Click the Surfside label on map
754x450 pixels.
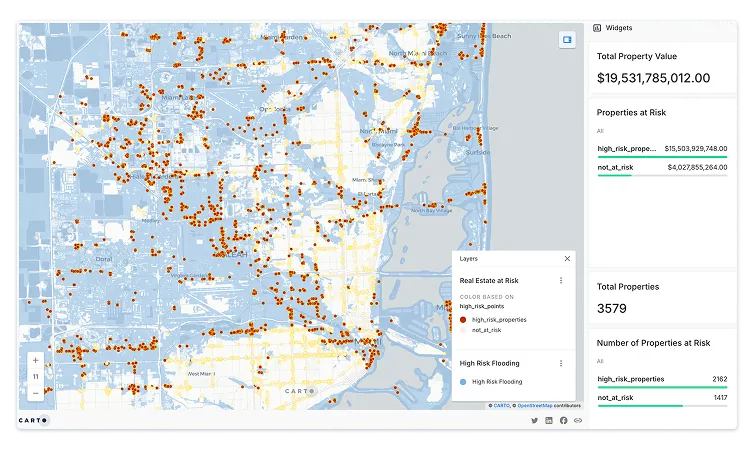tap(478, 152)
